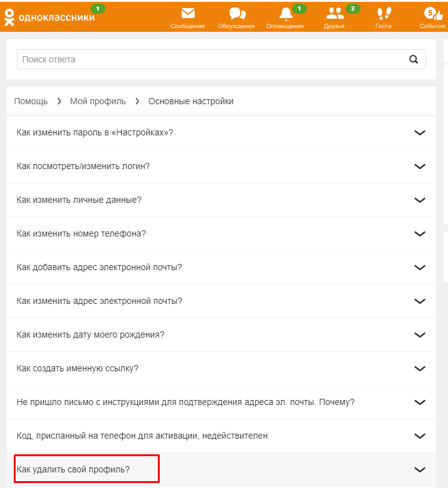The height and width of the screenshot is (488, 448).
Task: Expand chevron for invalid activation code
Action: (420, 436)
